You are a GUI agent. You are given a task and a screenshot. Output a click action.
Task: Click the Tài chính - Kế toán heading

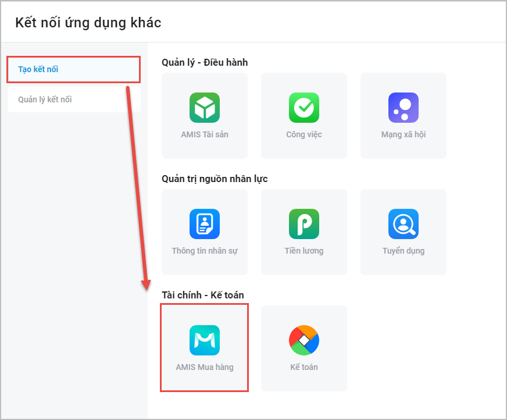(203, 295)
